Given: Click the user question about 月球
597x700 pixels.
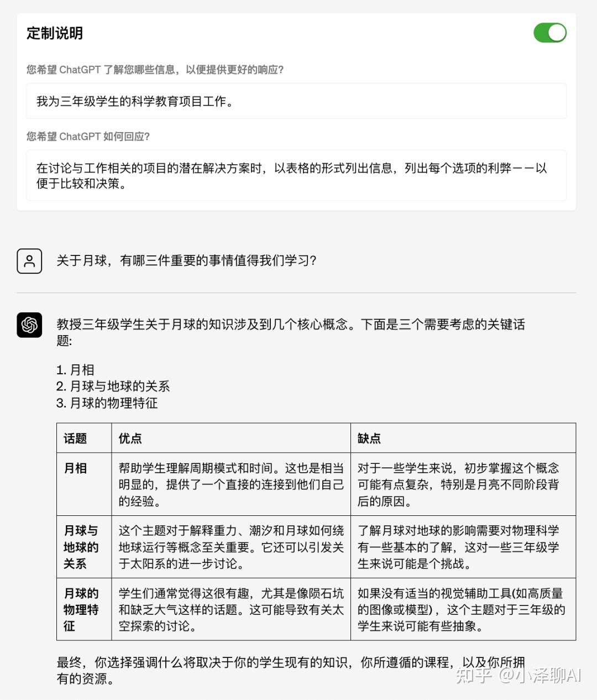Looking at the screenshot, I should click(x=186, y=260).
